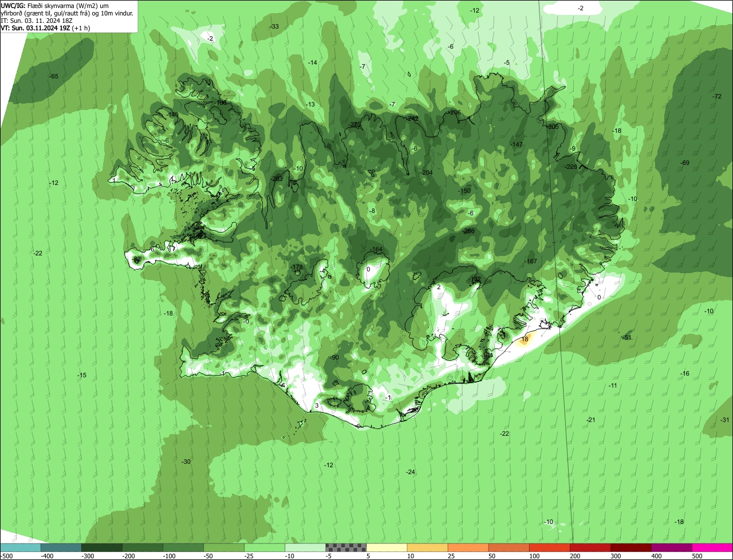This screenshot has width=733, height=560.
Task: Click the '-242' flux value on the map
Action: coord(412,119)
